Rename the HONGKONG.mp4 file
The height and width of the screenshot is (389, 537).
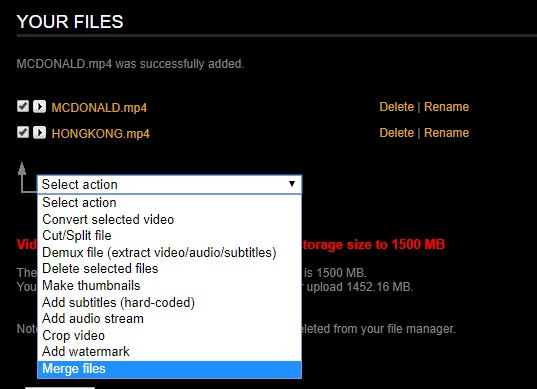pyautogui.click(x=446, y=133)
